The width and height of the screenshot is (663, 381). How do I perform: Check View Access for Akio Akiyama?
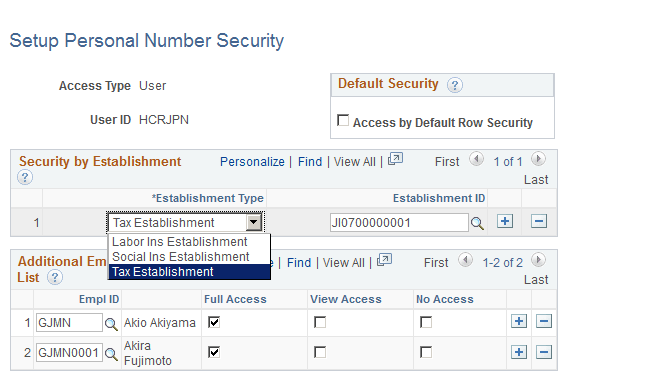(320, 322)
